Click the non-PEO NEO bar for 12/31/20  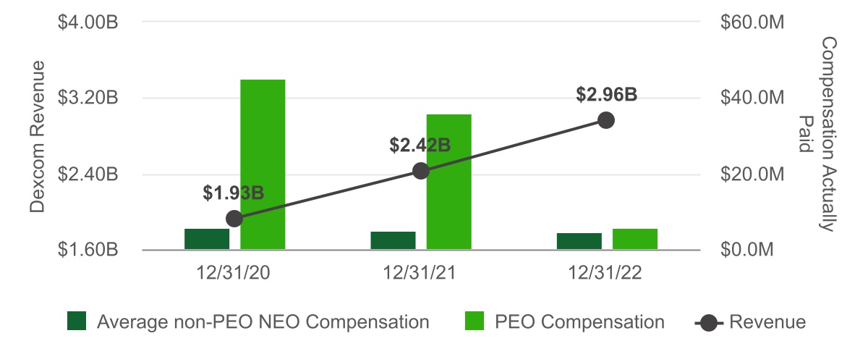[x=207, y=239]
